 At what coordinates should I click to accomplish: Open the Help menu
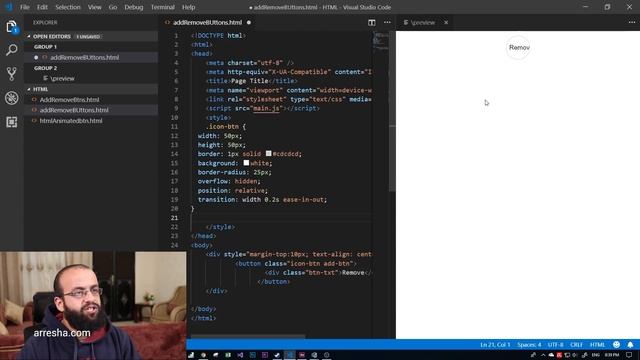click(x=188, y=7)
